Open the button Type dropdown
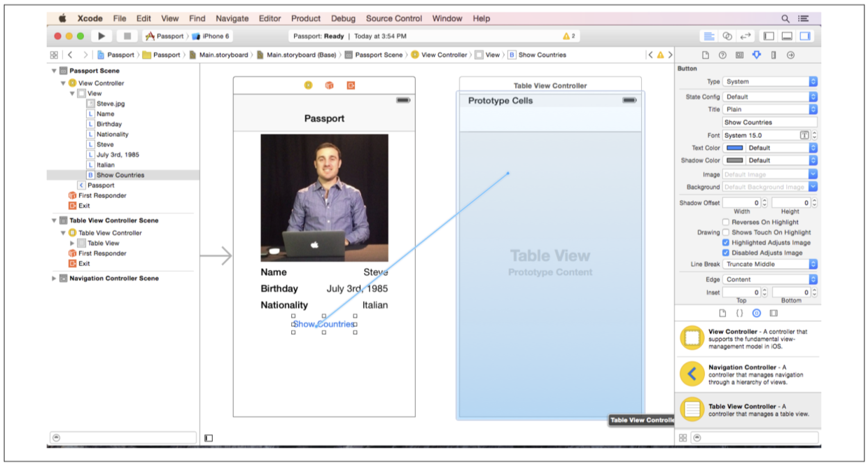The image size is (868, 464). [770, 82]
